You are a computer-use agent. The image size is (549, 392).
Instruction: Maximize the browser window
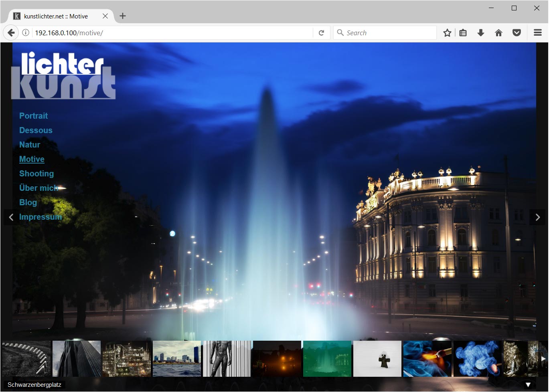(514, 8)
